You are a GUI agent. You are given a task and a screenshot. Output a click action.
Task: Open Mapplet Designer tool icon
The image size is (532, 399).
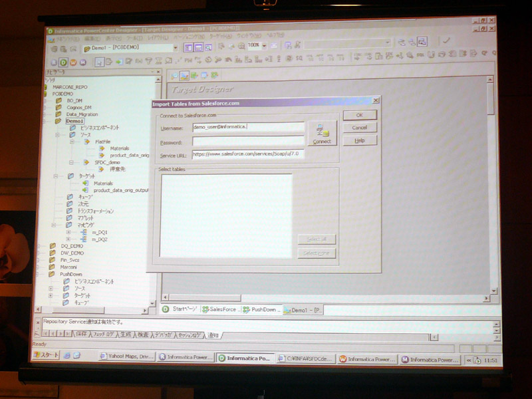coord(204,75)
